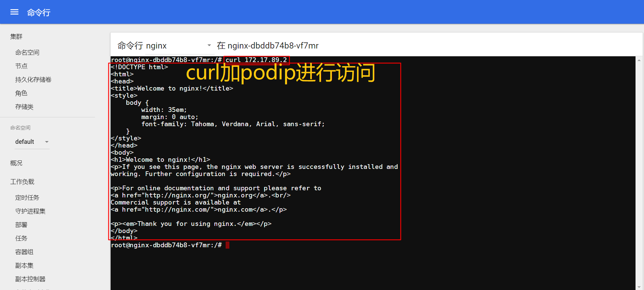
Task: Open the hamburger navigation menu
Action: pos(14,12)
